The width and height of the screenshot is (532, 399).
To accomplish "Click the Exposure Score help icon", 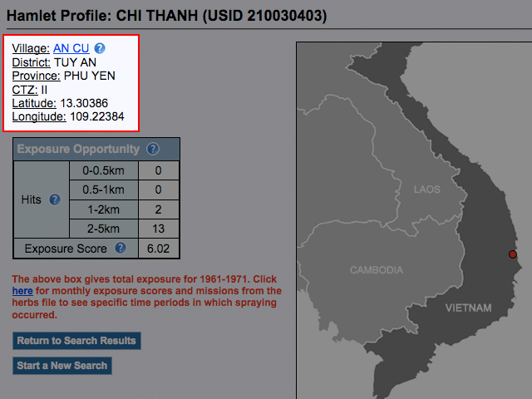I will [121, 248].
